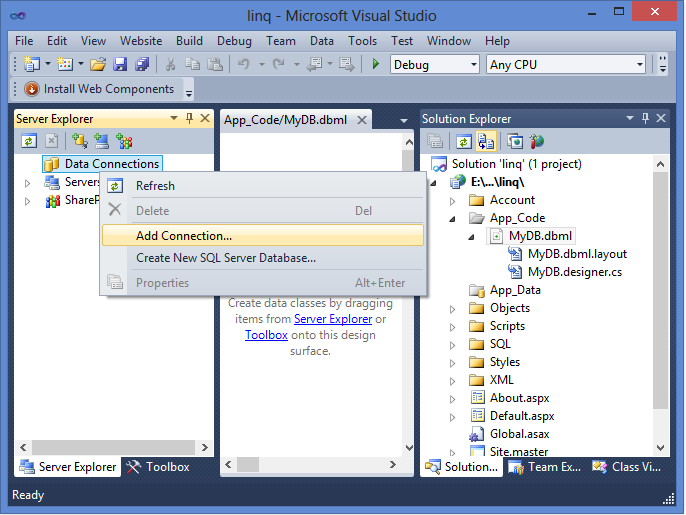Click Add SharePoint Connection icon
The height and width of the screenshot is (515, 686).
[x=124, y=141]
